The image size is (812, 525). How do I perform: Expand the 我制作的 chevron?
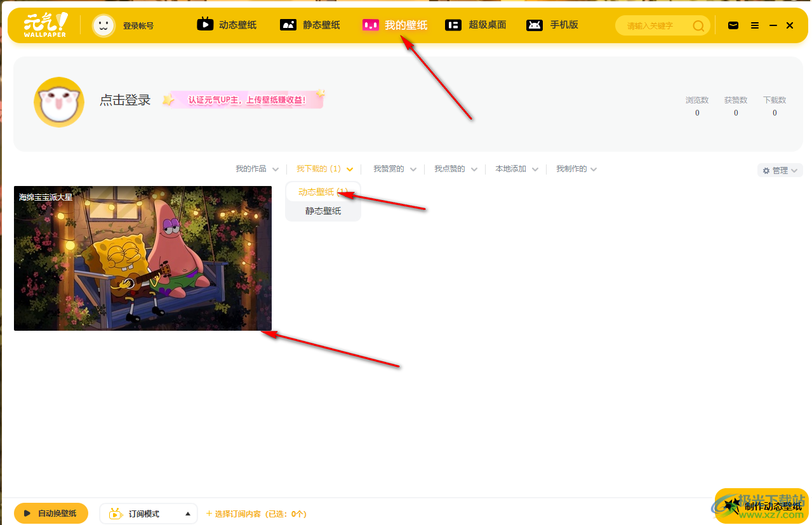pos(594,169)
